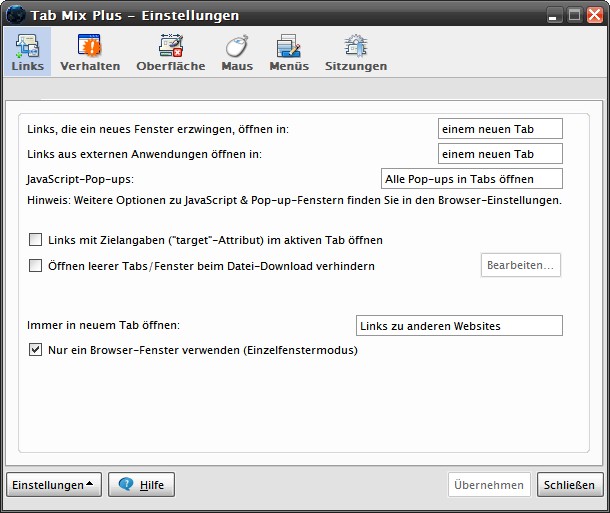This screenshot has width=610, height=513.
Task: Open the Maus settings pane icon
Action: (x=237, y=52)
